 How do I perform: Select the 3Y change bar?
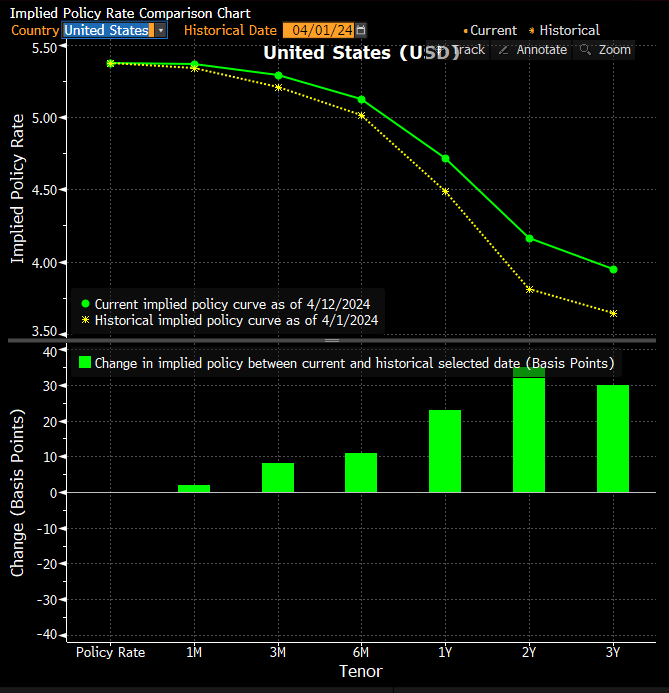click(x=613, y=438)
